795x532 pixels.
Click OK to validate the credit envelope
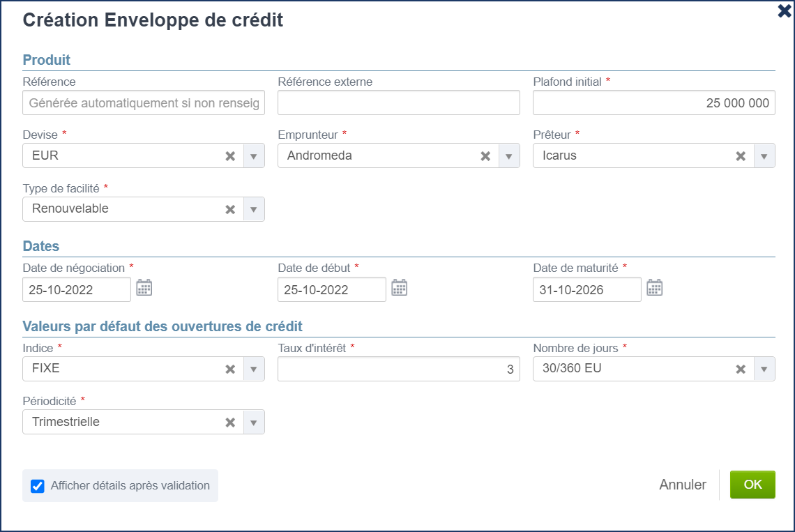click(x=752, y=485)
